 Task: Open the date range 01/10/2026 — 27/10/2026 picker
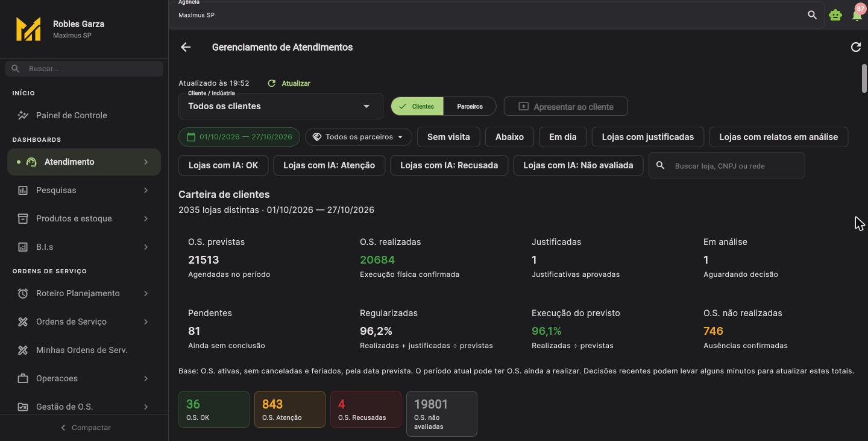[x=239, y=137]
